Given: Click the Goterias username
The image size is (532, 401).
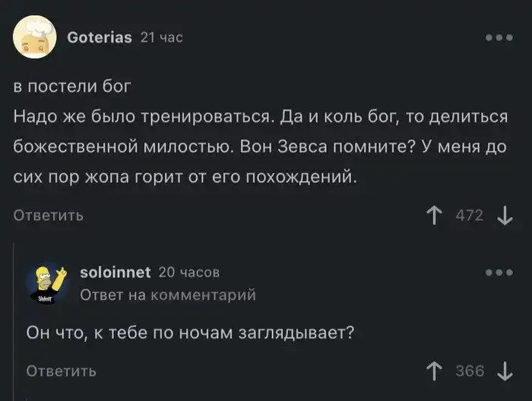Looking at the screenshot, I should [100, 36].
